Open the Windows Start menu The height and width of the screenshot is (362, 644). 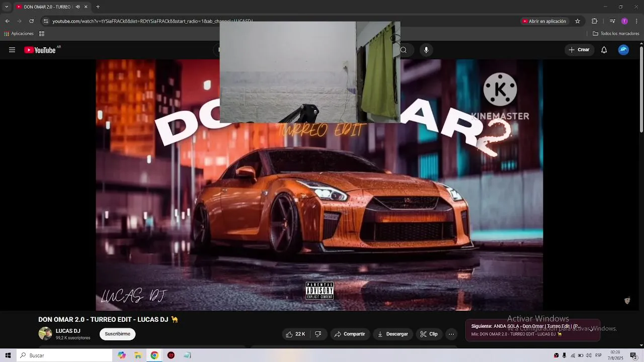tap(8, 355)
